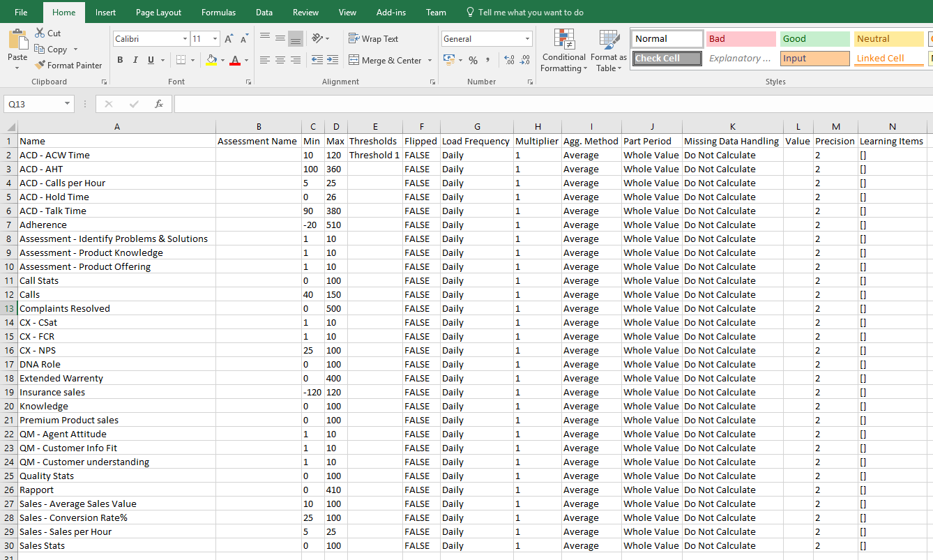The height and width of the screenshot is (560, 933).
Task: Open the File menu
Action: click(x=21, y=13)
